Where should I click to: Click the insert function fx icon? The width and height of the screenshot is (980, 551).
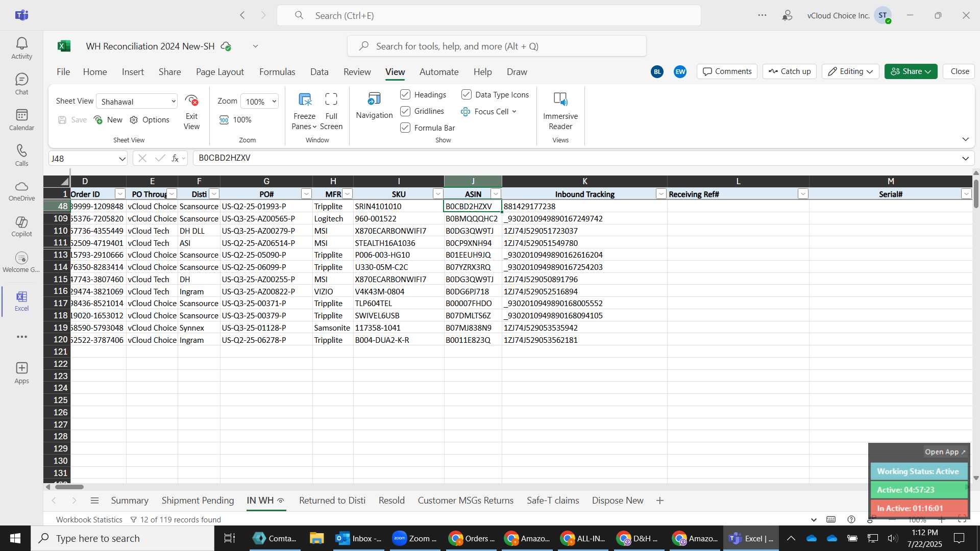click(x=175, y=159)
